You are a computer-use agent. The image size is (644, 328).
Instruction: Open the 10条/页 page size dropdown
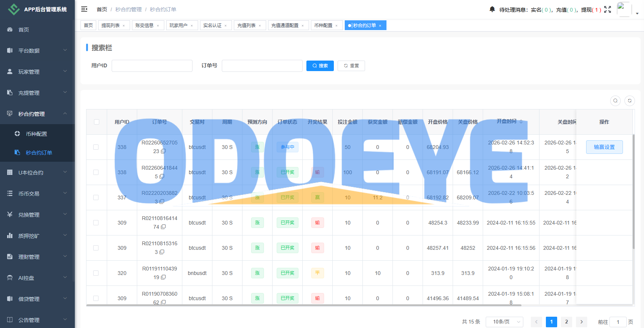pyautogui.click(x=505, y=322)
